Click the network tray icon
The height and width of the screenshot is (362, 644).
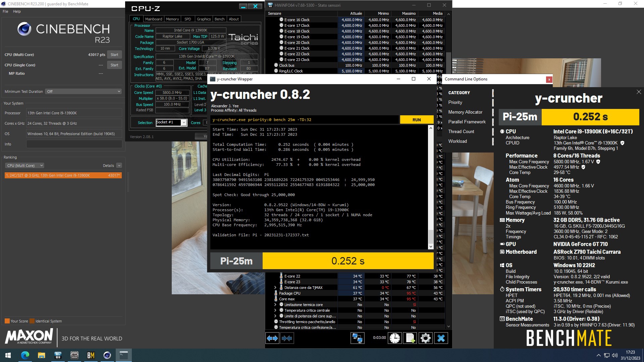tap(607, 355)
